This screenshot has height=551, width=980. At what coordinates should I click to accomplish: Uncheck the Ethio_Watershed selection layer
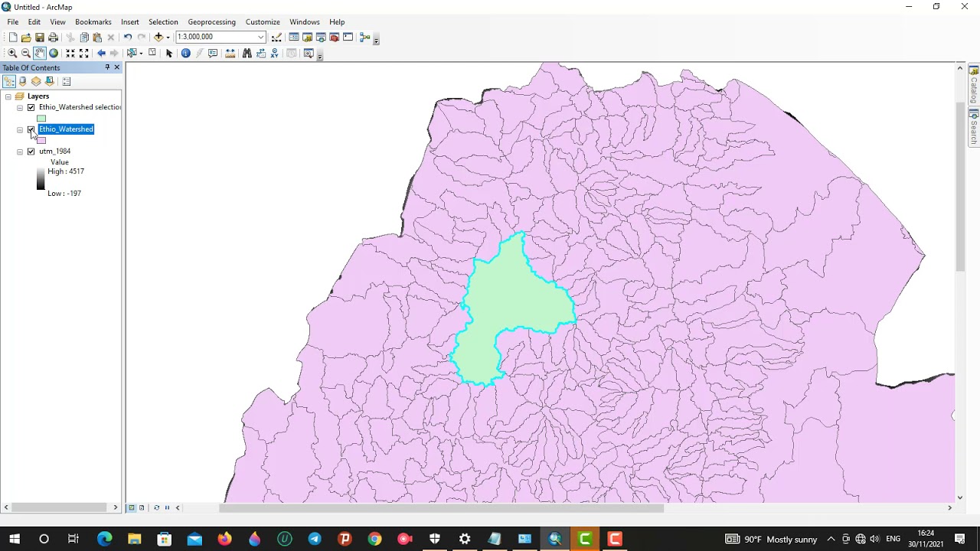tap(31, 107)
